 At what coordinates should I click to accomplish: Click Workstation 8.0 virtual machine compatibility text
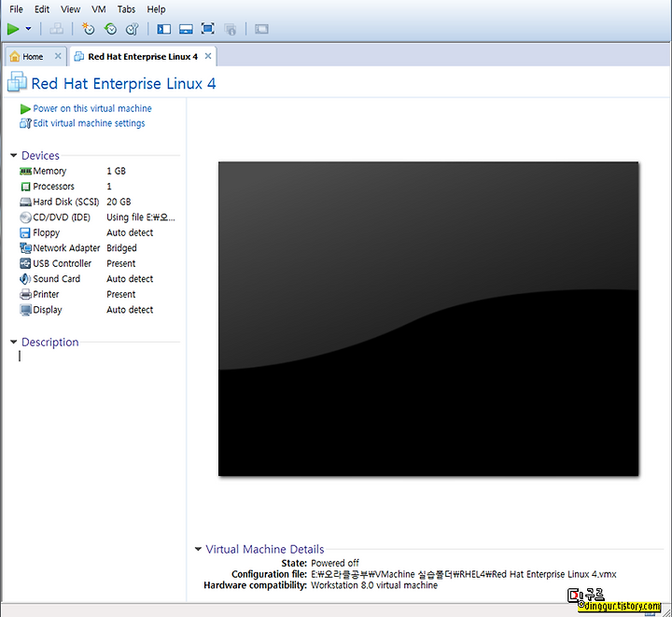tap(374, 585)
